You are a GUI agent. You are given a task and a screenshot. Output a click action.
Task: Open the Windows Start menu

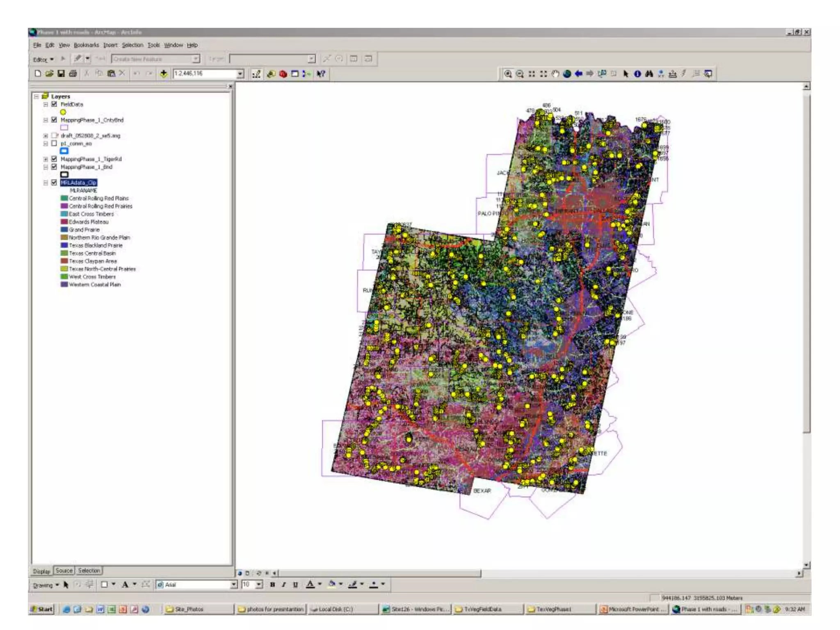coord(42,609)
